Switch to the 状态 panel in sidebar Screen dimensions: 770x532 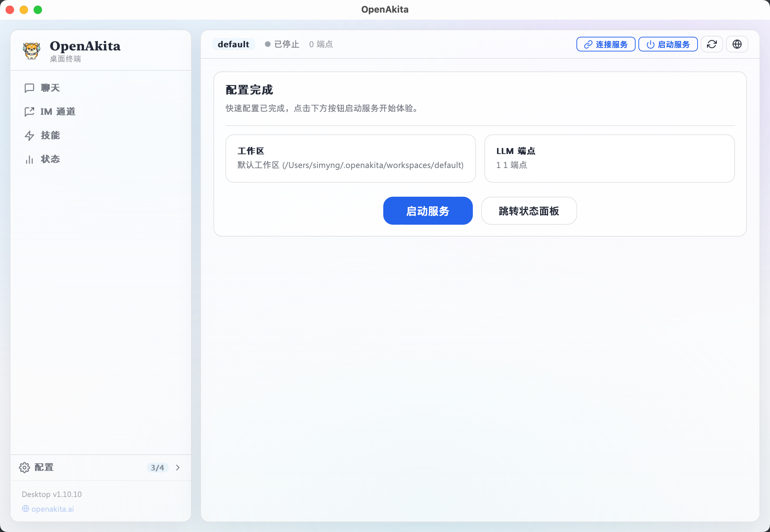[50, 159]
